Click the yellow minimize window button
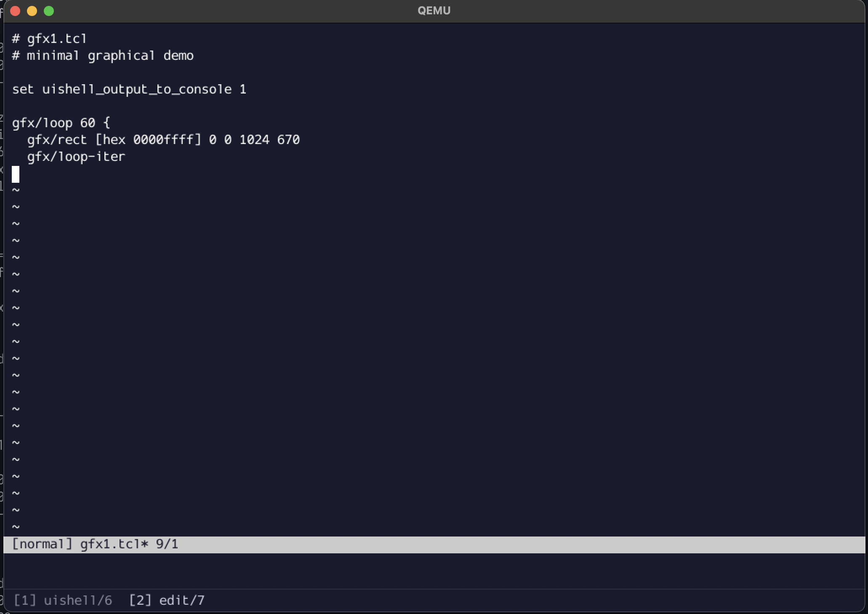The height and width of the screenshot is (614, 868). coord(32,11)
